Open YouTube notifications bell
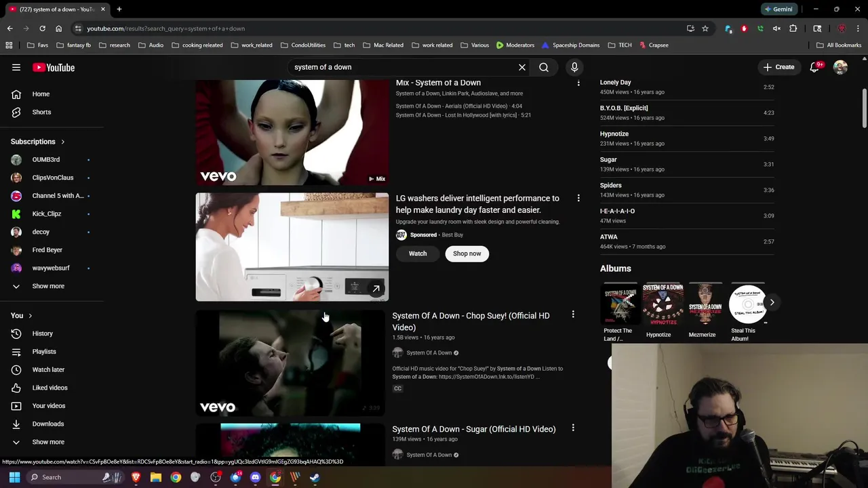 coord(814,67)
